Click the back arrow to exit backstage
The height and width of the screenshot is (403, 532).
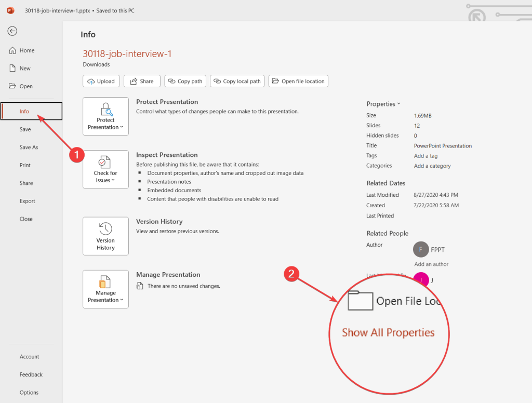pyautogui.click(x=12, y=31)
